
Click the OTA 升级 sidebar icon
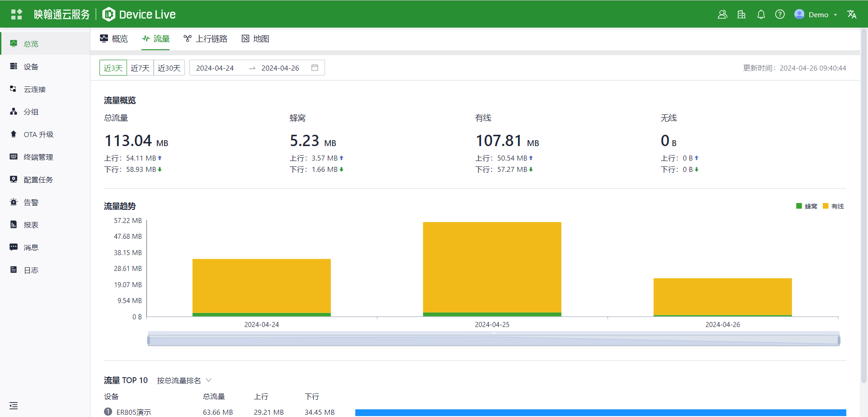pyautogui.click(x=14, y=134)
